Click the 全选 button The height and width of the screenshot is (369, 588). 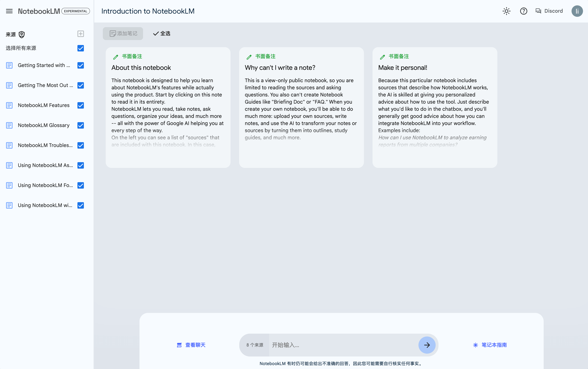tap(162, 33)
